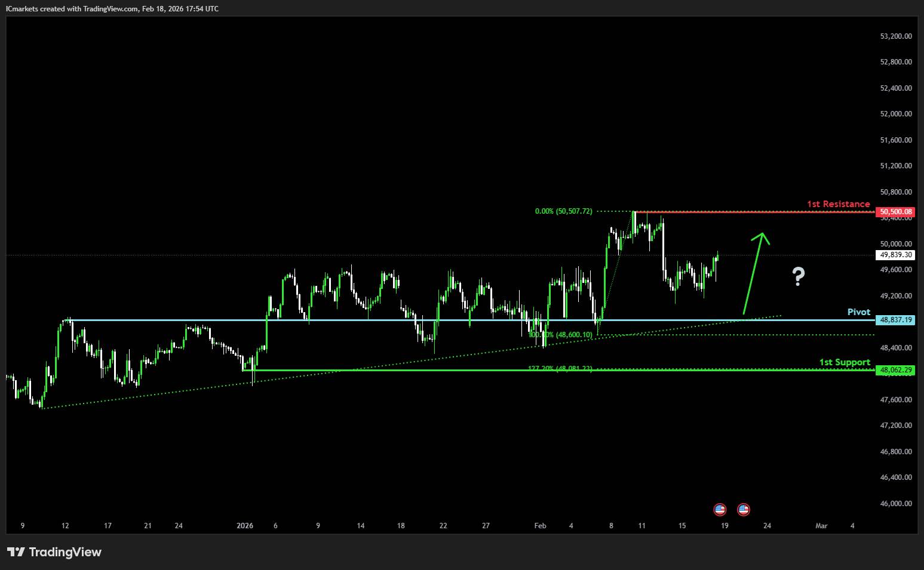
Task: Click the "Feb" marker on the date axis
Action: pos(540,526)
